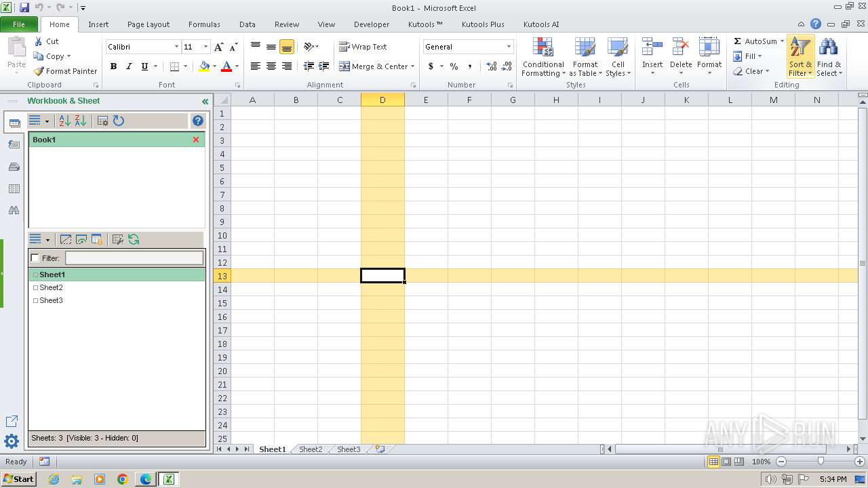Screen dimensions: 868x488
Task: Open the Find and Replace binoculars sidebar icon
Action: [x=14, y=211]
